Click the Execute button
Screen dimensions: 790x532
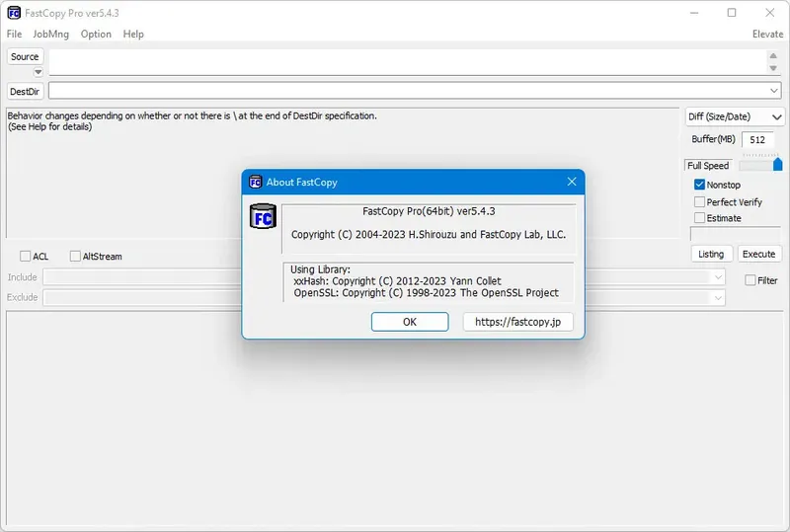pyautogui.click(x=758, y=254)
